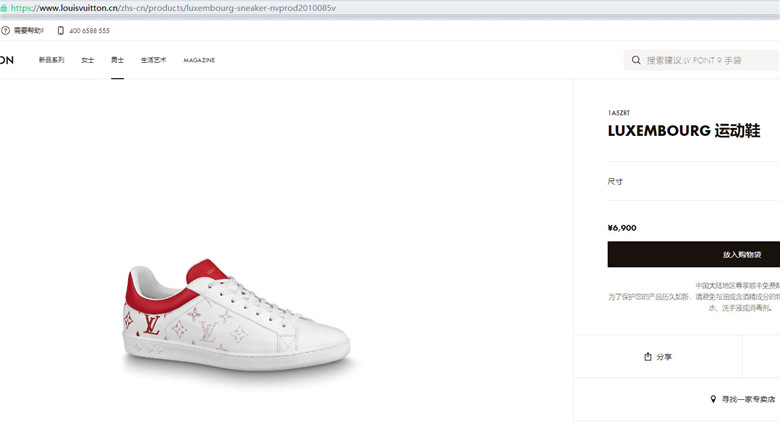Screen dimensions: 780x425
Task: Click the Louis Vuitton logo
Action: tap(6, 60)
